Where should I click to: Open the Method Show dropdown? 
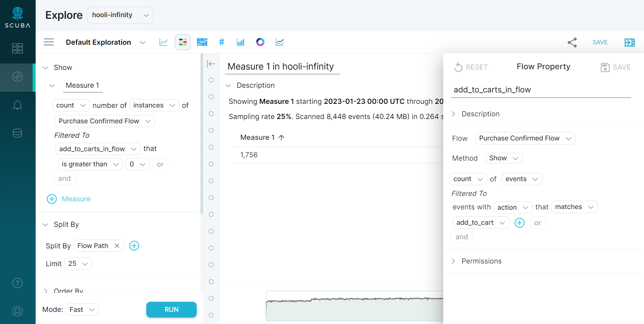coord(504,158)
